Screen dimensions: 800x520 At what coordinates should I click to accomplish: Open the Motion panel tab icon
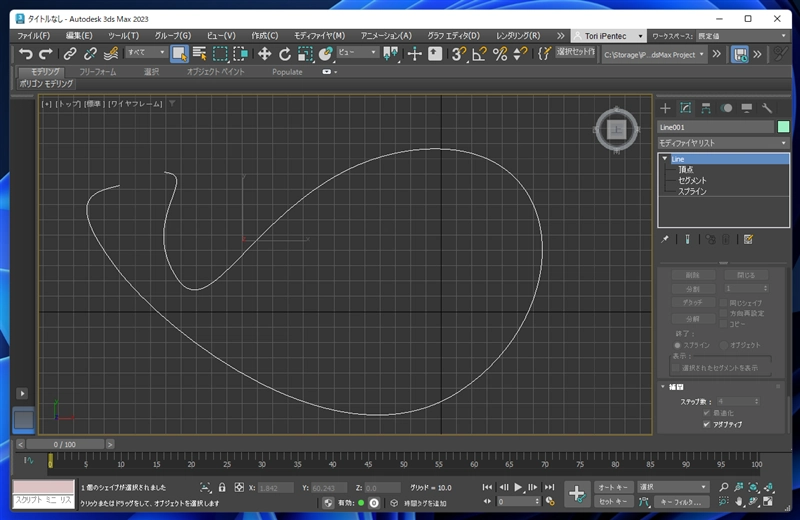[726, 108]
